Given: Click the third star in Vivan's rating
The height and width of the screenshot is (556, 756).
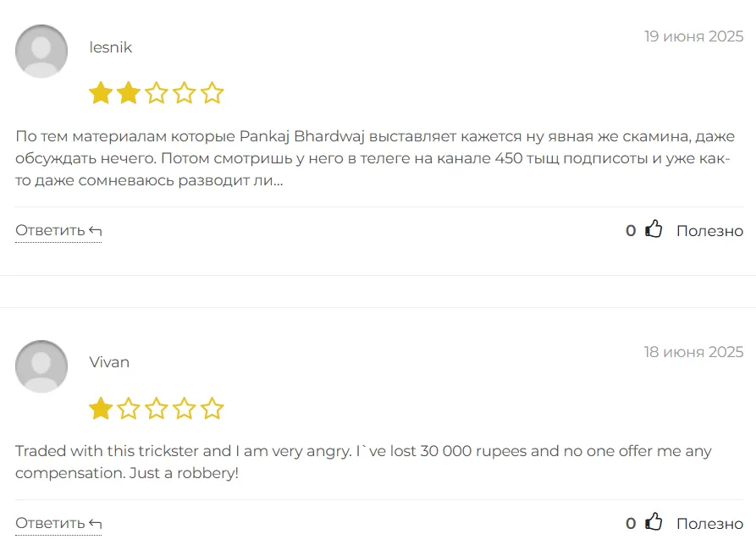Looking at the screenshot, I should pyautogui.click(x=157, y=409).
